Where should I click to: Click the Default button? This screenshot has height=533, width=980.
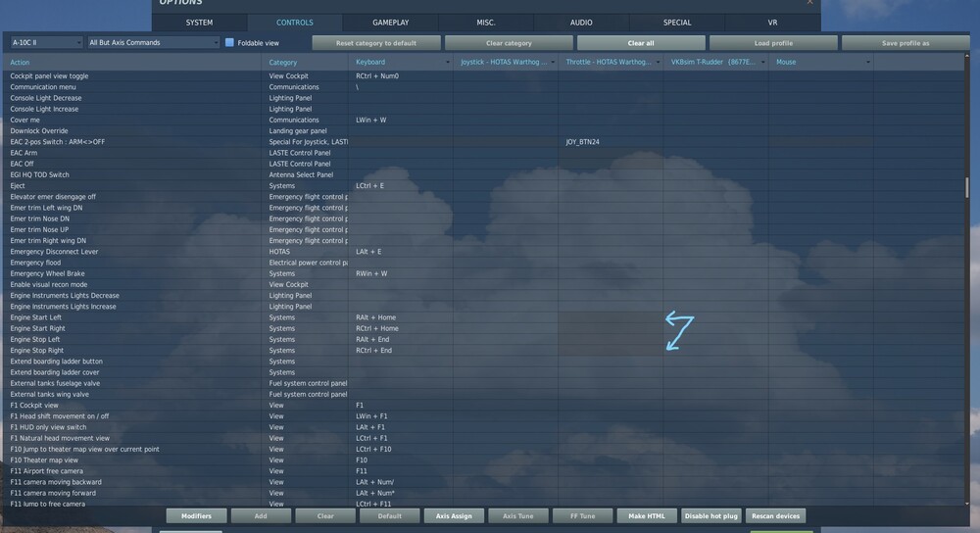tap(389, 516)
